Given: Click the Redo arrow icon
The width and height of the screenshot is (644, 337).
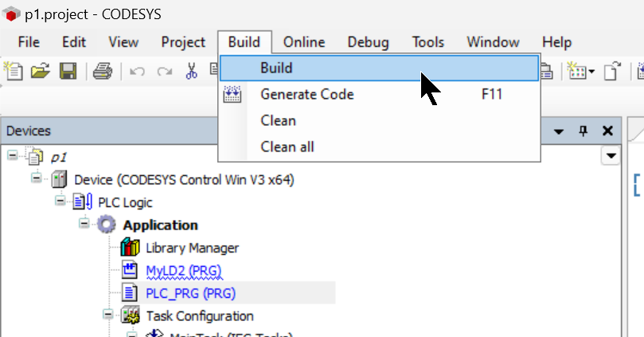Looking at the screenshot, I should click(x=165, y=72).
